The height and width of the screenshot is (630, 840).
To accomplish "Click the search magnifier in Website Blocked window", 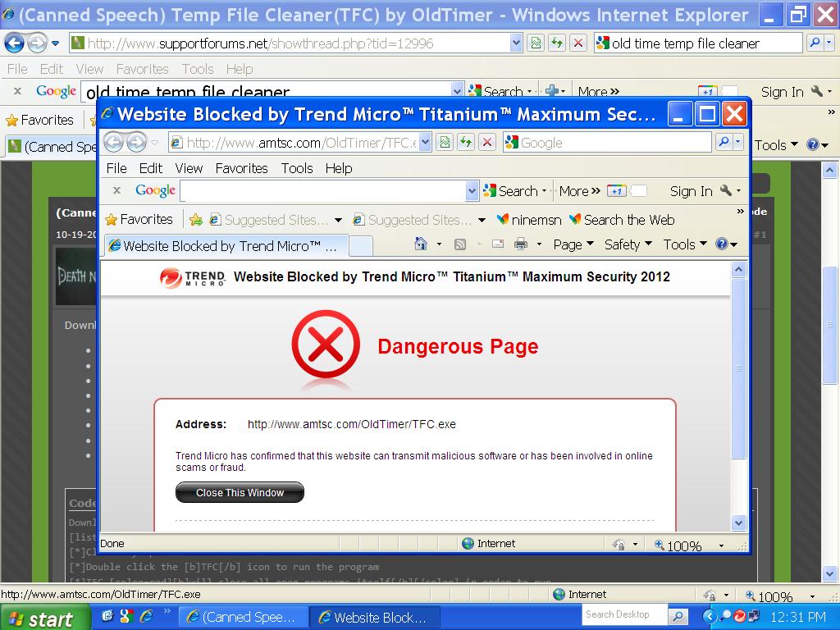I will point(724,142).
